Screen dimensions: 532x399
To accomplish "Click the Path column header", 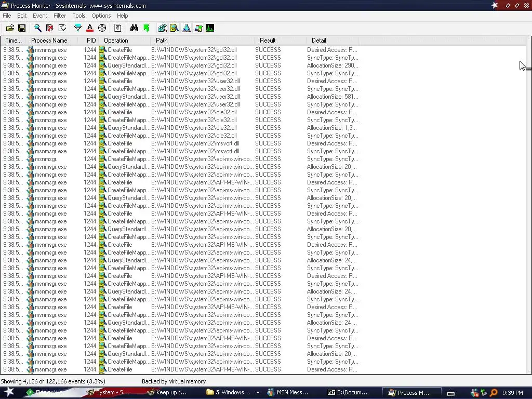I will tap(203, 41).
